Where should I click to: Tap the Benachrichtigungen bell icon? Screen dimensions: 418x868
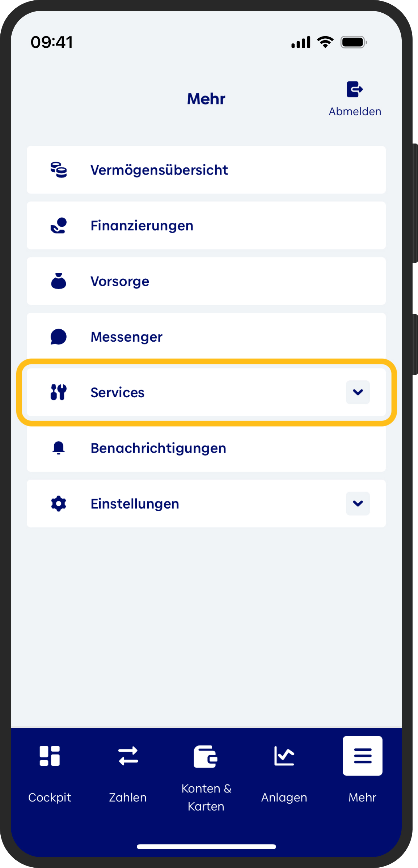pyautogui.click(x=59, y=448)
